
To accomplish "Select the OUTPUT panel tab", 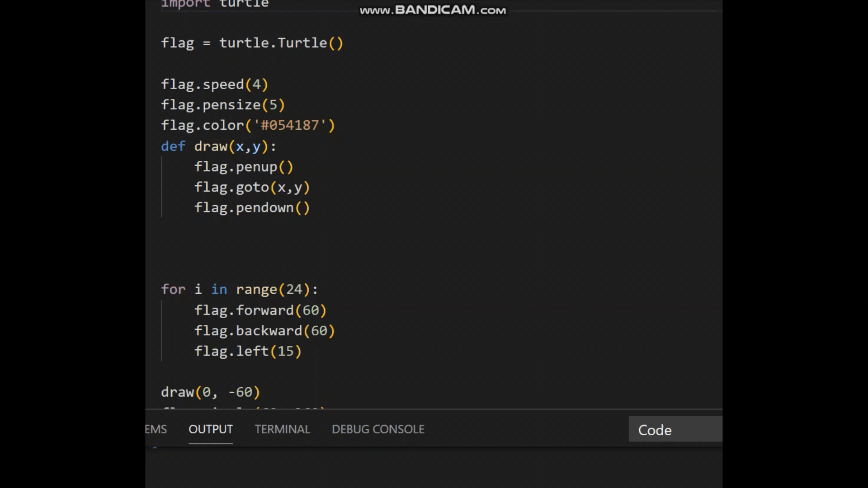I will pos(211,429).
